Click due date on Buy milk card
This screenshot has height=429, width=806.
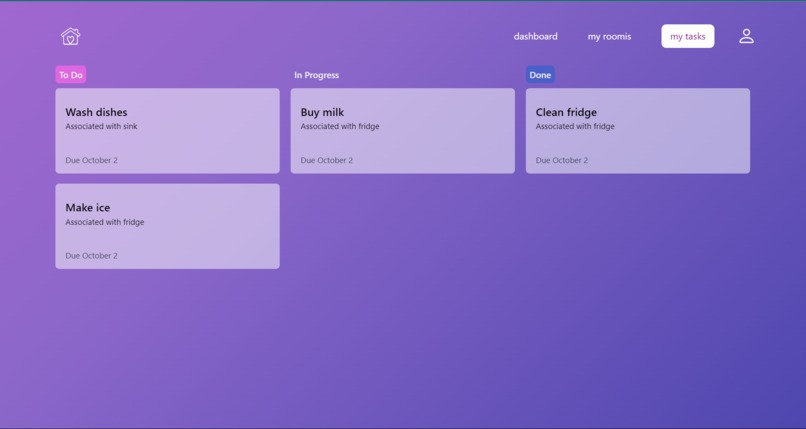tap(326, 160)
